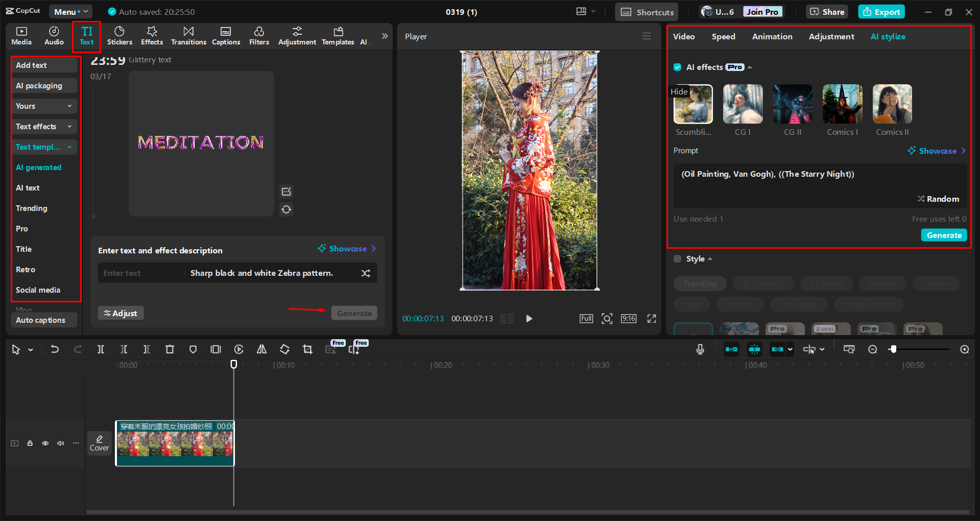Open the Crop tool
980x521 pixels.
pyautogui.click(x=307, y=349)
